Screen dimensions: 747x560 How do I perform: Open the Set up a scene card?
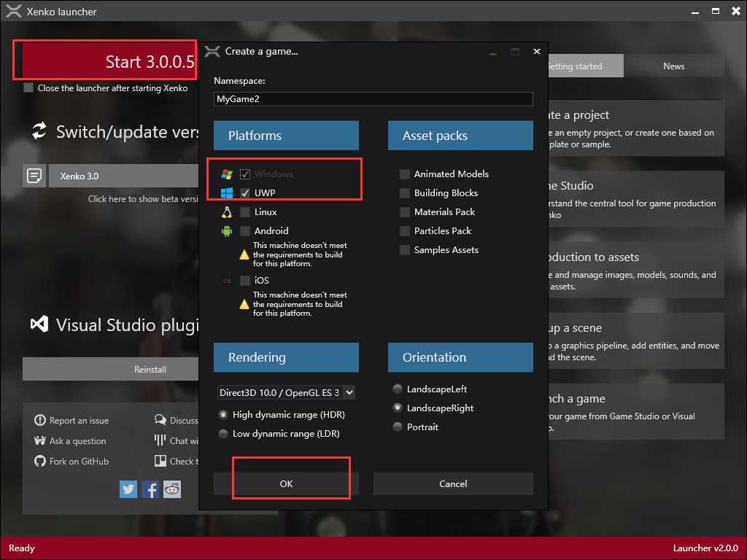click(x=636, y=341)
